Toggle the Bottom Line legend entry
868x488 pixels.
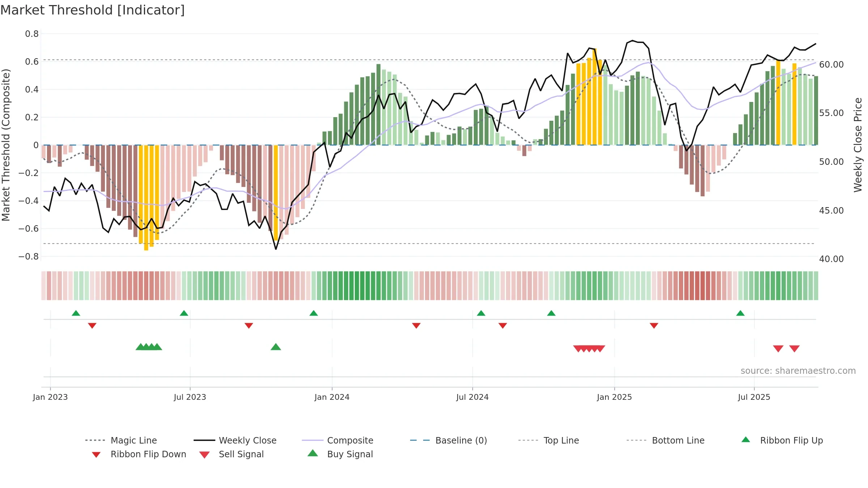coord(665,440)
